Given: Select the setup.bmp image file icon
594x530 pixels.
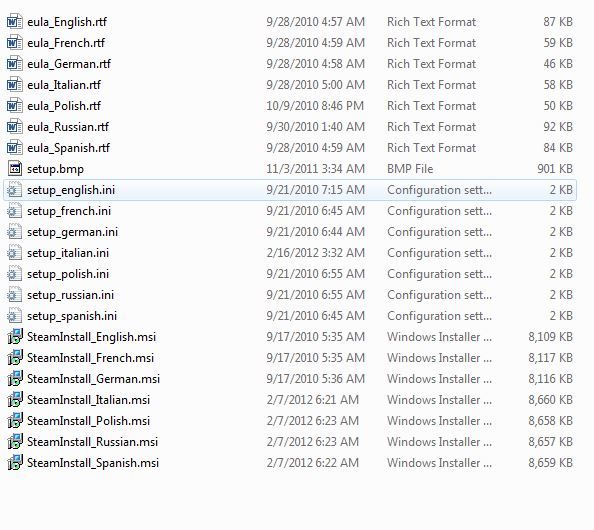Looking at the screenshot, I should (14, 169).
